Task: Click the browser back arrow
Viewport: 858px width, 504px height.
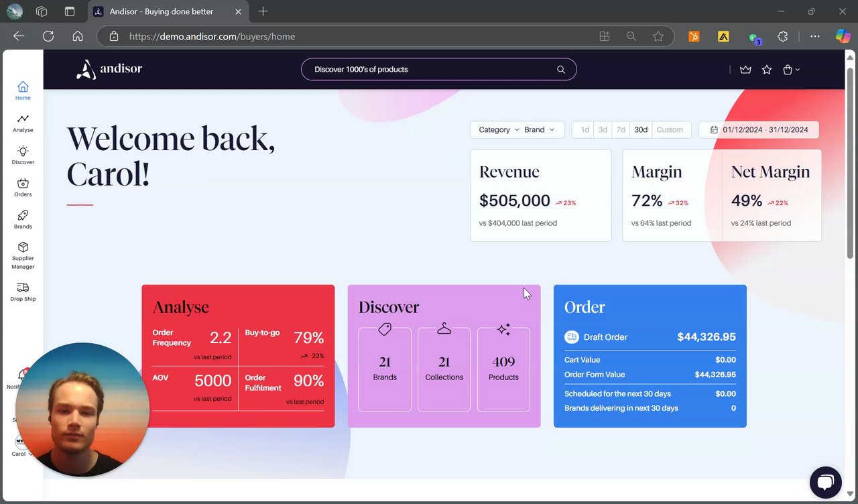Action: coord(19,36)
